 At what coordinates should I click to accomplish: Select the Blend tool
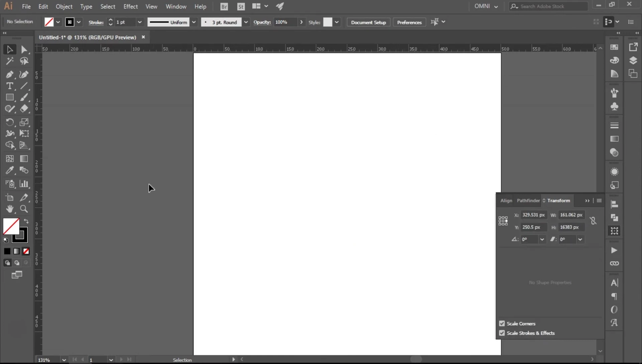tap(24, 170)
